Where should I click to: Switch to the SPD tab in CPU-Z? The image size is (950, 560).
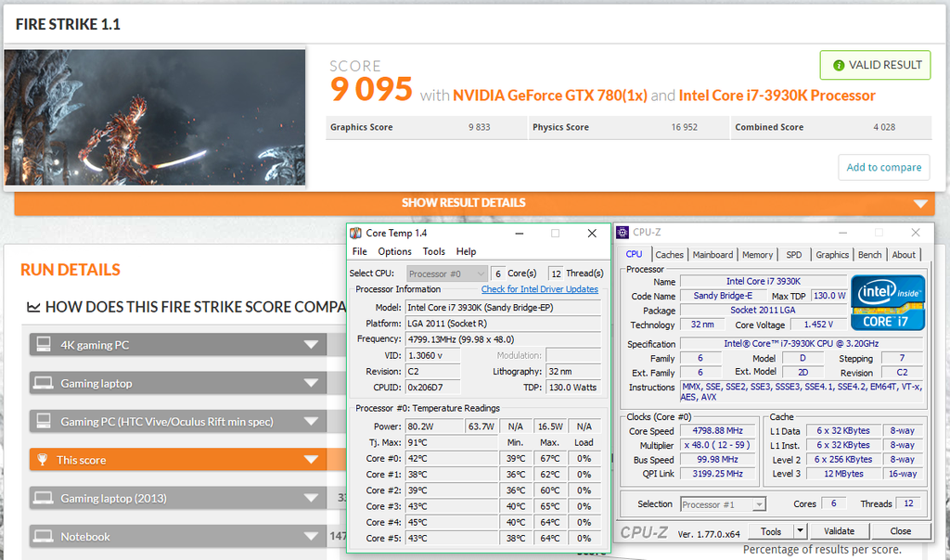[x=794, y=255]
